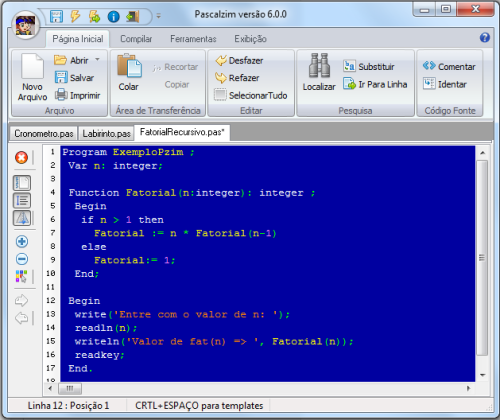Toggle the first pressed sidebar view button
The image size is (500, 420).
tap(22, 183)
